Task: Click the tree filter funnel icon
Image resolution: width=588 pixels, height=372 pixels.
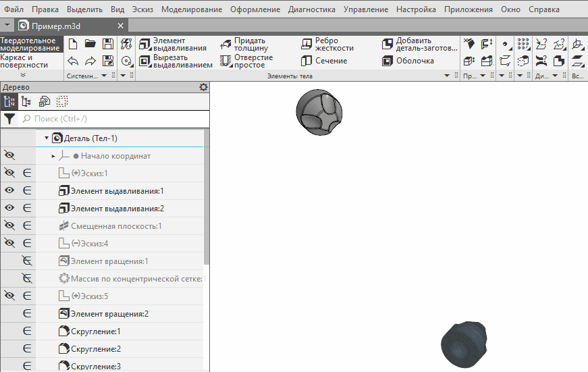Action: coord(9,119)
